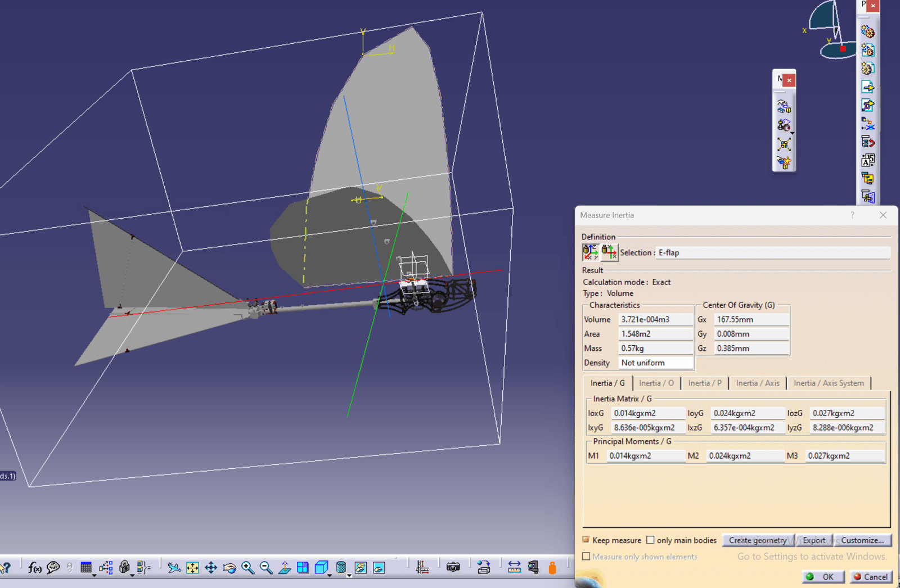Click Measure Inertia 2D mode in dialog
The width and height of the screenshot is (900, 588).
(x=609, y=252)
